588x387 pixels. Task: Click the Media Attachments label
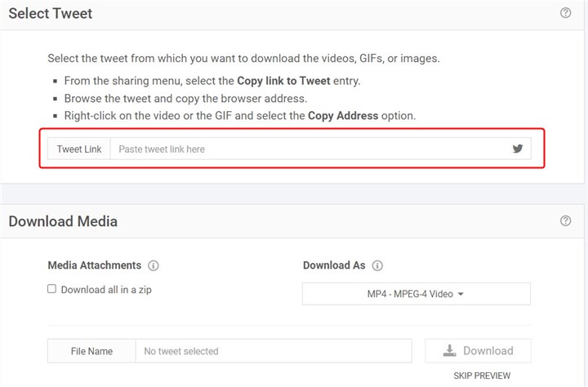[x=95, y=265]
